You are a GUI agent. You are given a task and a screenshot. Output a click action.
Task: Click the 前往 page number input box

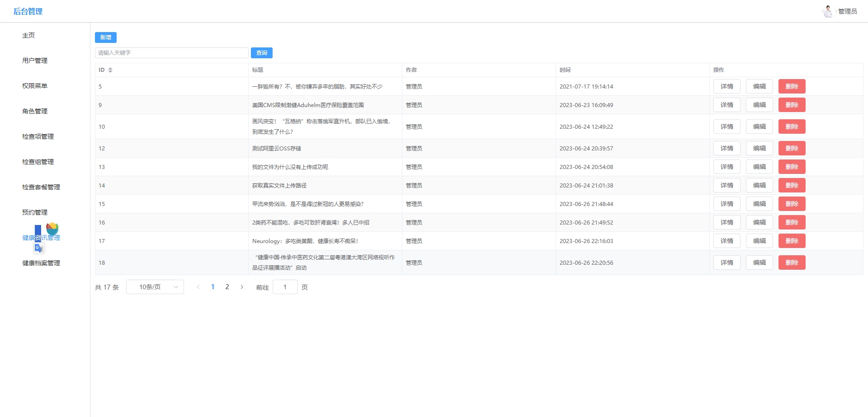(x=285, y=287)
